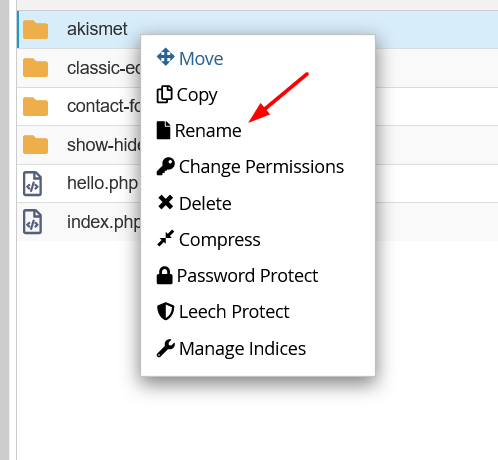Click the padlock icon for Password Protect
Viewport: 498px width, 460px height.
[x=165, y=275]
